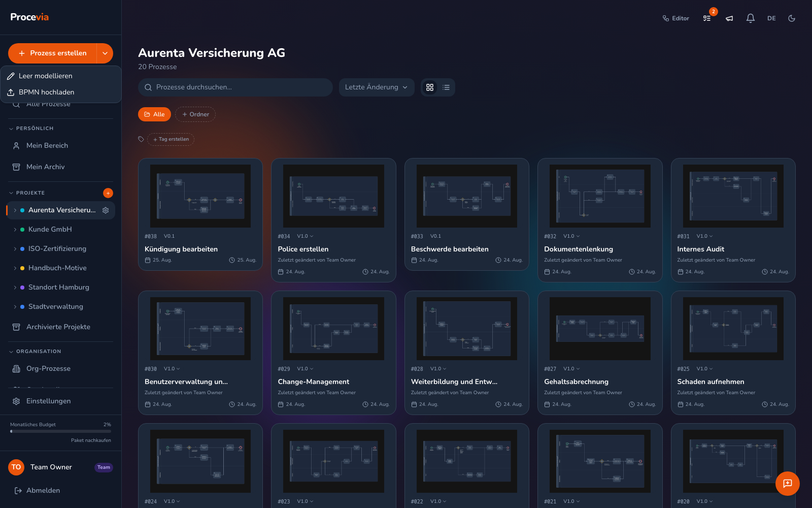
Task: Open Gehaltsabrechnung process thumbnail
Action: (600, 329)
